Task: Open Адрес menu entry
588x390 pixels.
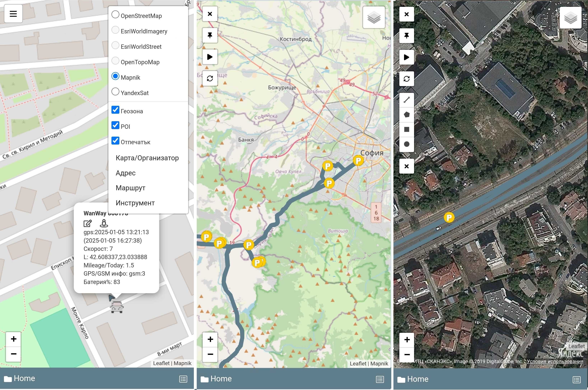Action: (126, 173)
